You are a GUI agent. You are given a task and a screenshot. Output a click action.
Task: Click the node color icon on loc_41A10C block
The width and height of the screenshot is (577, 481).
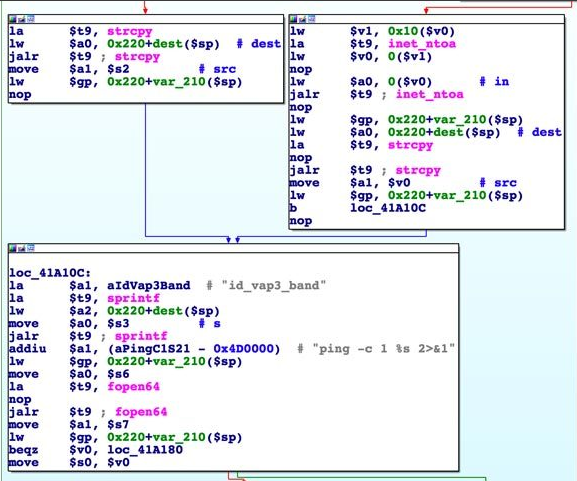coord(13,248)
